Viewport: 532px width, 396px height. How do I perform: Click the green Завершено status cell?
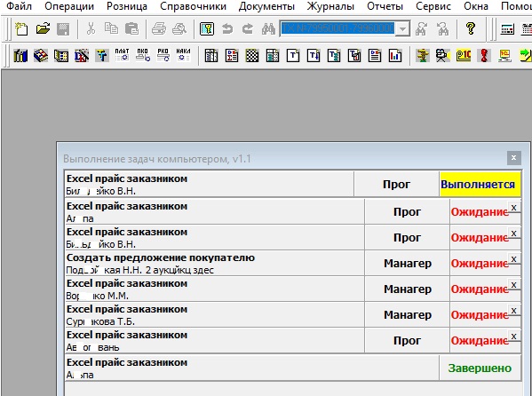[x=480, y=368]
